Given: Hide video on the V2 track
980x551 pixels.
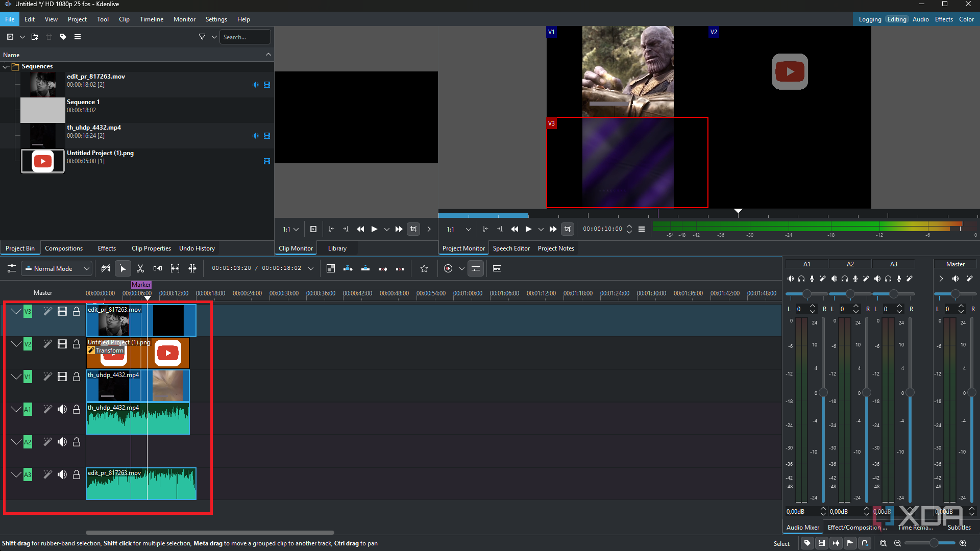Looking at the screenshot, I should pos(62,344).
